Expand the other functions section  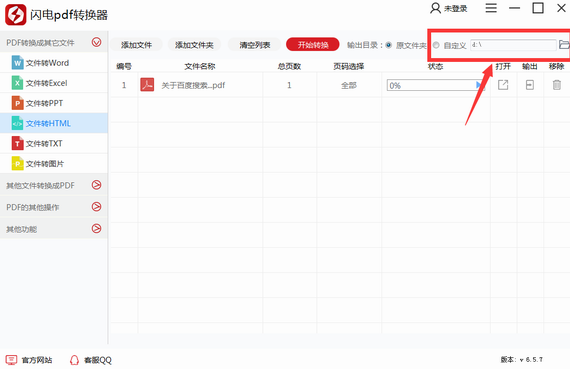coord(96,228)
